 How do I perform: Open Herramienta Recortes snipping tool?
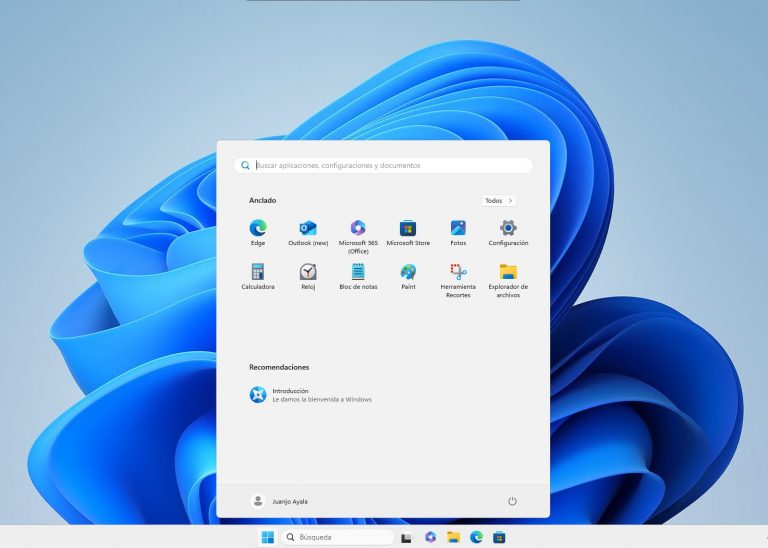[458, 273]
